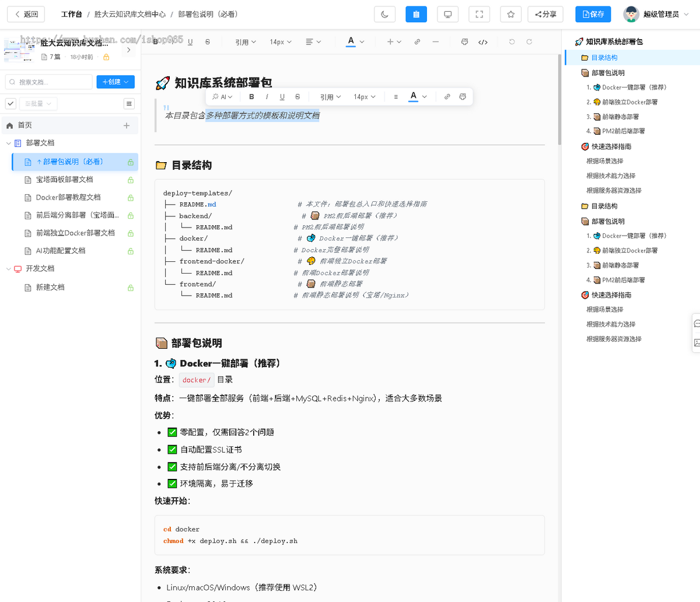This screenshot has height=602, width=700.
Task: Save the document with the 保存 button
Action: [593, 14]
